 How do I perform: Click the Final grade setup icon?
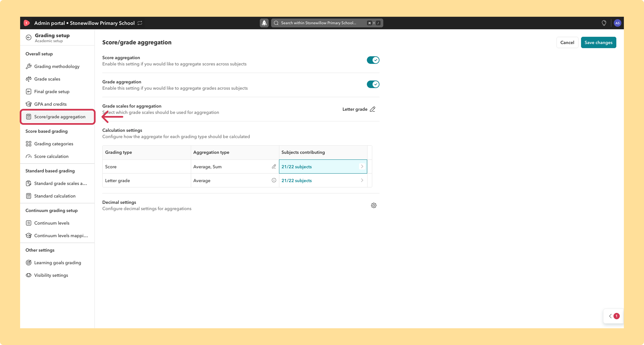pos(29,92)
